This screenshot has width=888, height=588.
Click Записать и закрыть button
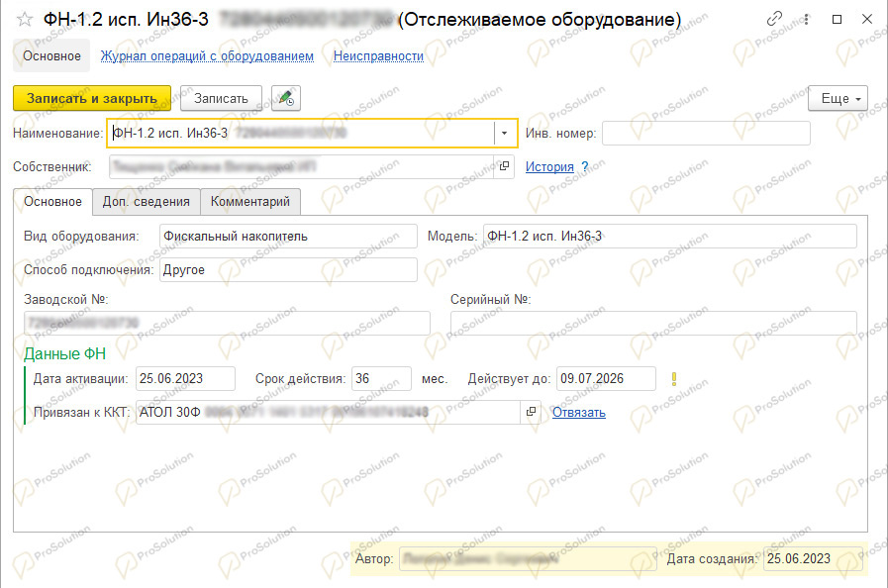(x=92, y=99)
